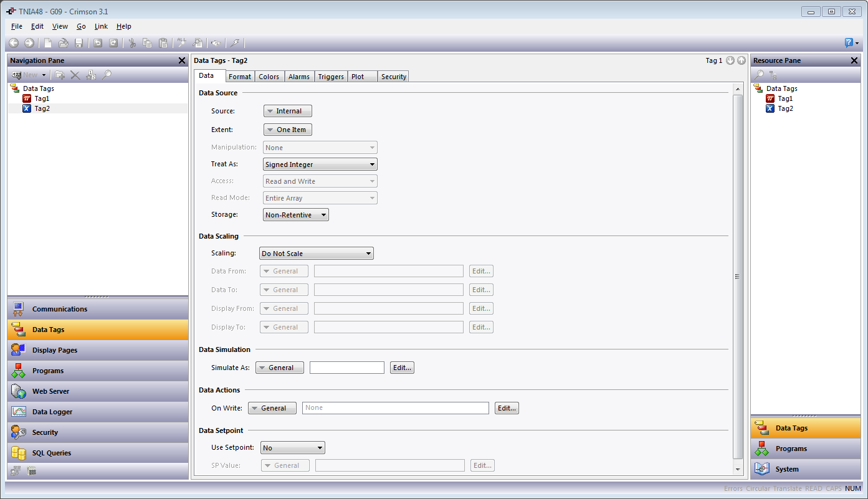Open the Edit menu
Image resolution: width=868 pixels, height=499 pixels.
[x=37, y=26]
